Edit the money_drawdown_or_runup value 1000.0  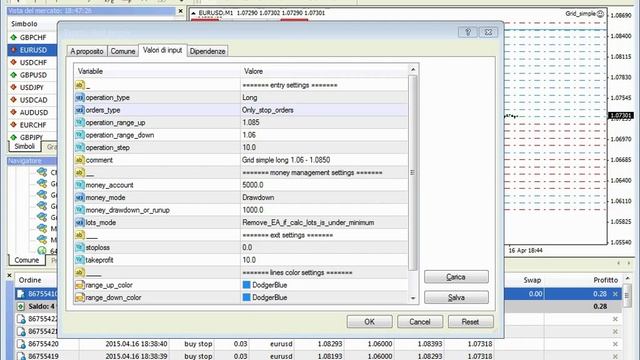pyautogui.click(x=324, y=210)
